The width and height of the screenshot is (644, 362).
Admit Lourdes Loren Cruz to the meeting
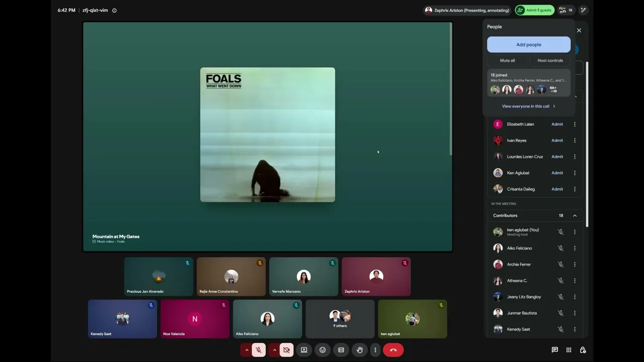[x=557, y=156]
